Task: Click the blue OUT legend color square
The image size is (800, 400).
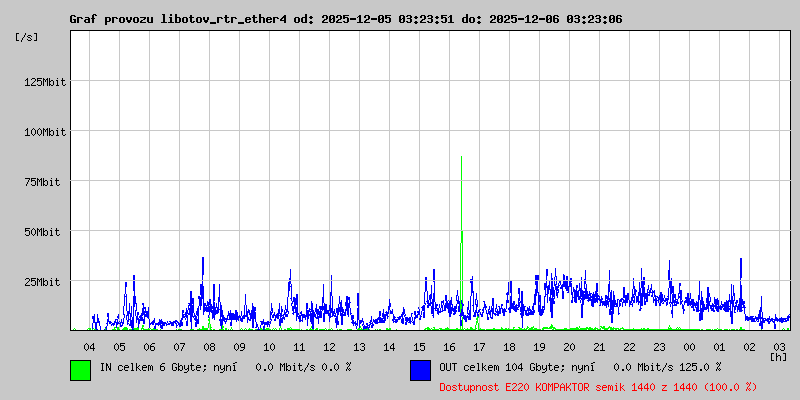Action: [420, 369]
